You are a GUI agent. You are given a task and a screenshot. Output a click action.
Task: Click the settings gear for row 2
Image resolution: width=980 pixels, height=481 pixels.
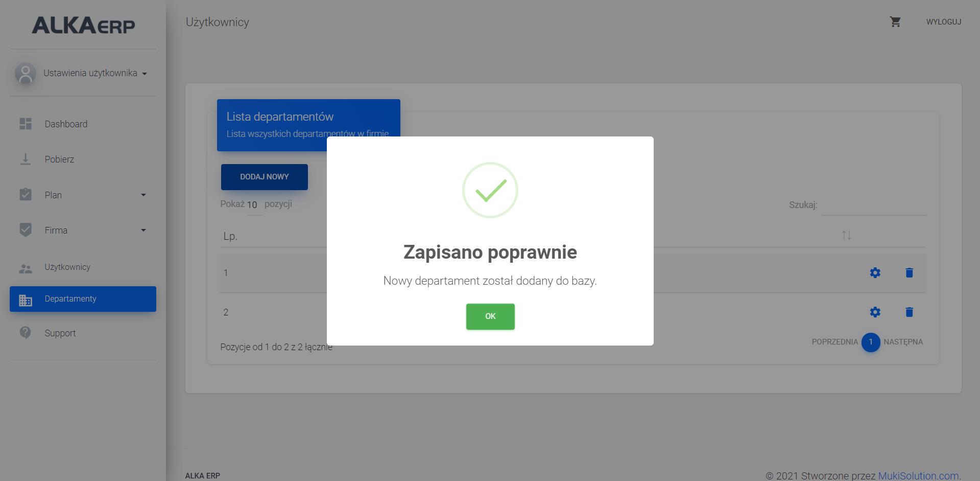[x=875, y=312]
